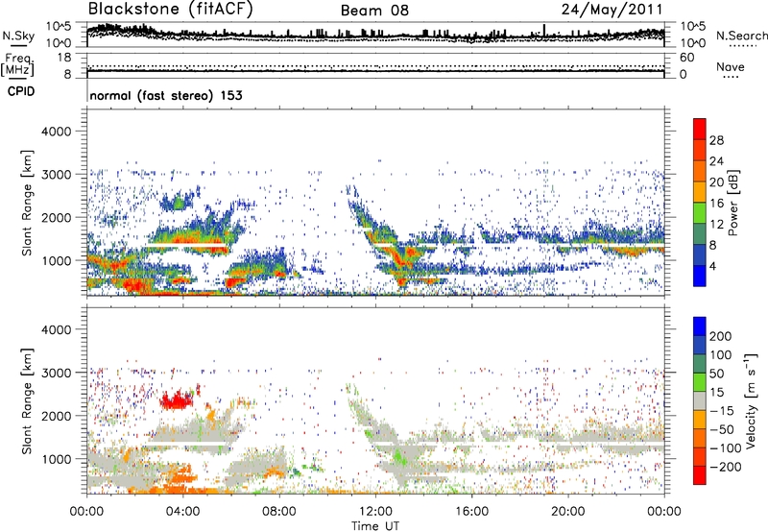This screenshot has width=768, height=532.
Task: Click the N.Sky legend label
Action: click(18, 36)
